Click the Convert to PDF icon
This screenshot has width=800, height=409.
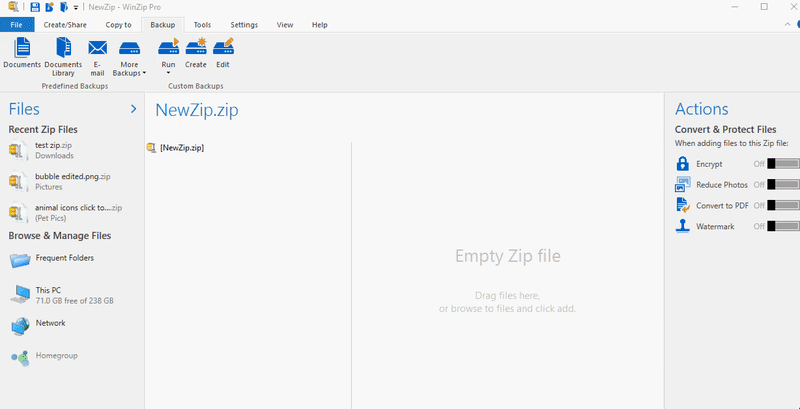click(683, 206)
